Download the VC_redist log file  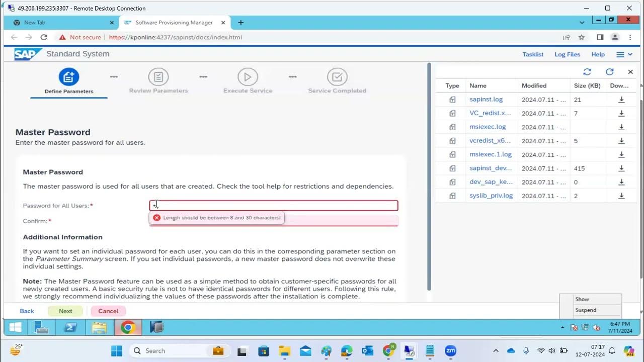(621, 113)
